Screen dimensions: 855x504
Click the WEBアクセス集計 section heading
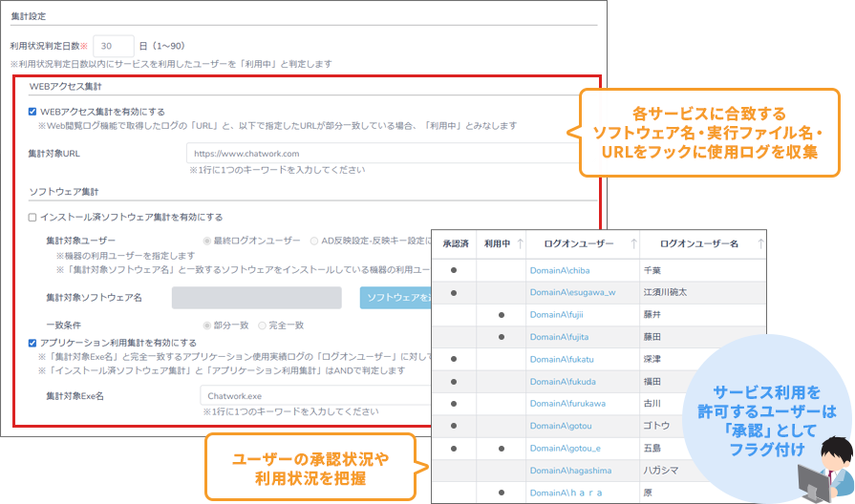point(65,87)
